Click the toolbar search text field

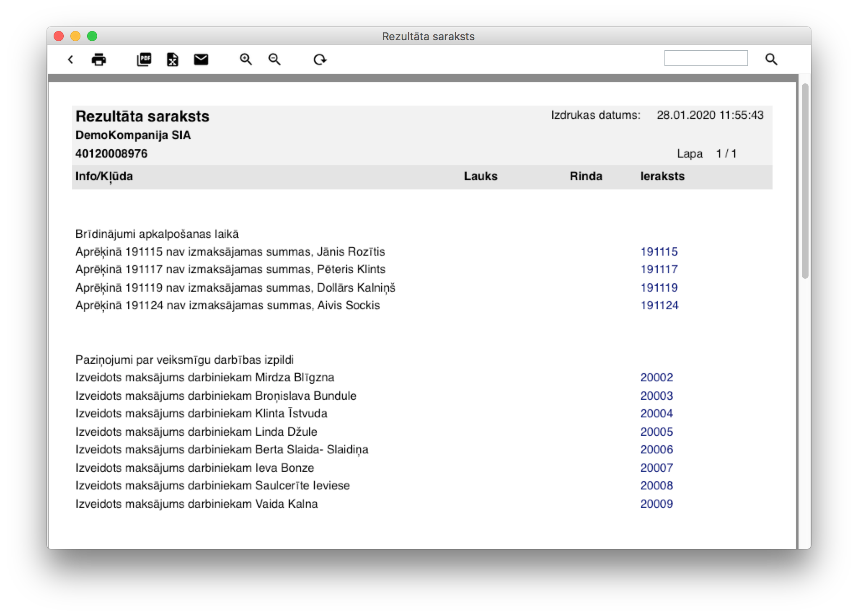[x=706, y=58]
